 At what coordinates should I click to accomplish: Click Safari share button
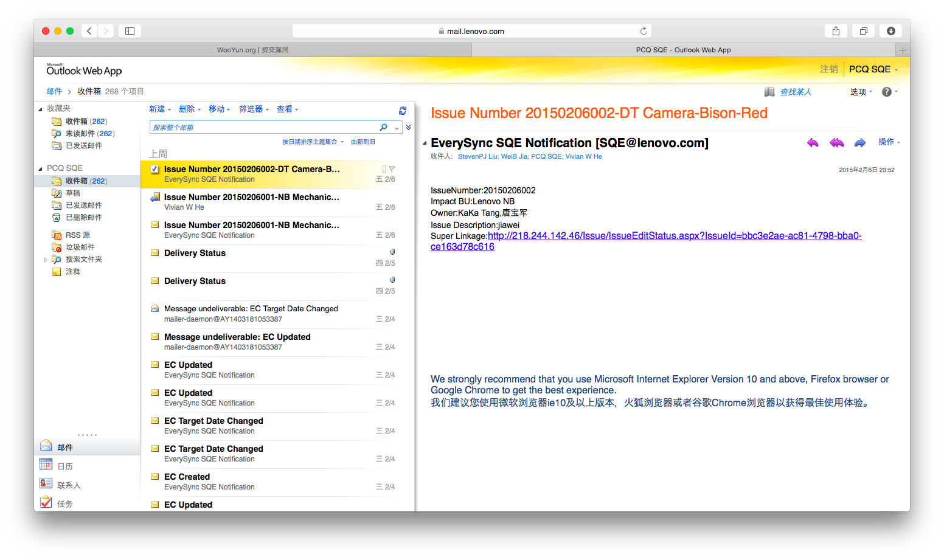[x=836, y=31]
